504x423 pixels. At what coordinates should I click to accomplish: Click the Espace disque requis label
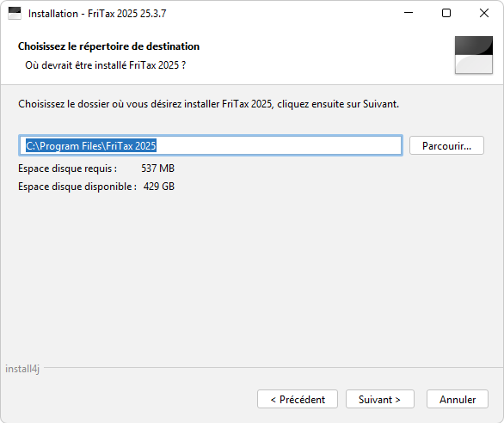click(x=67, y=169)
